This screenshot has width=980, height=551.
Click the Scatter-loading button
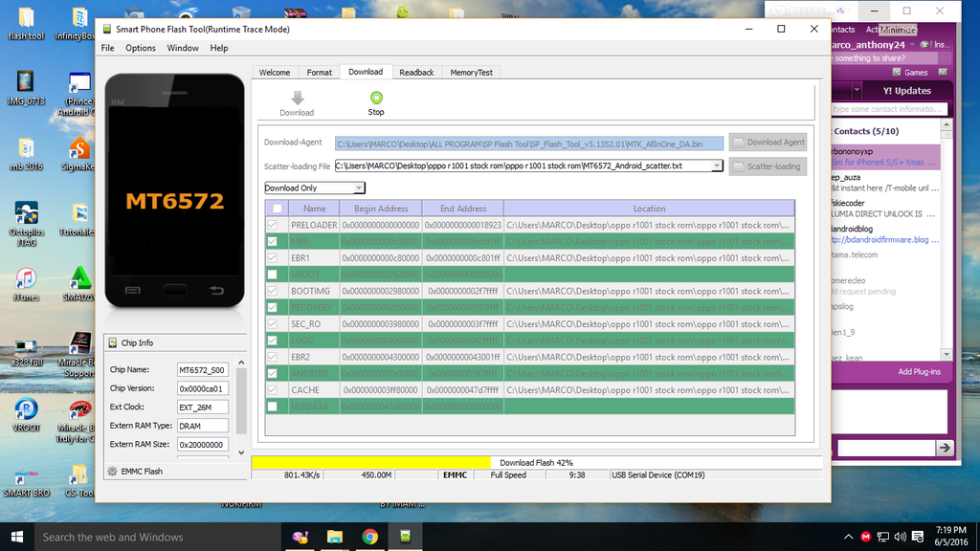[x=768, y=166]
